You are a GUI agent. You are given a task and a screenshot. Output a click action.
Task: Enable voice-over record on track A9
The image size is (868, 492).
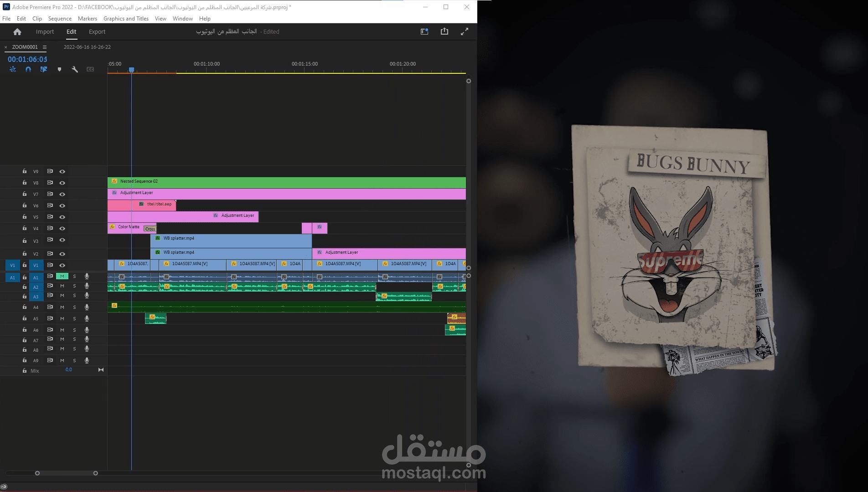pyautogui.click(x=87, y=360)
